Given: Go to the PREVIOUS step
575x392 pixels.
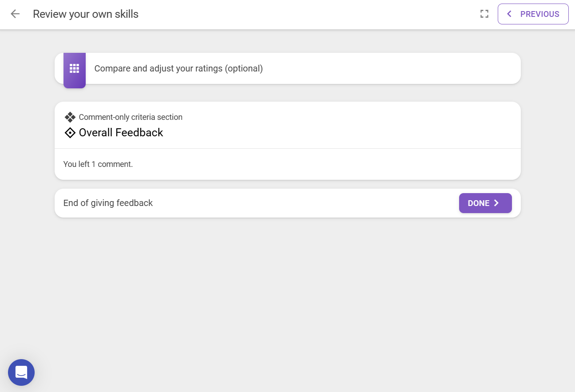Looking at the screenshot, I should [533, 14].
